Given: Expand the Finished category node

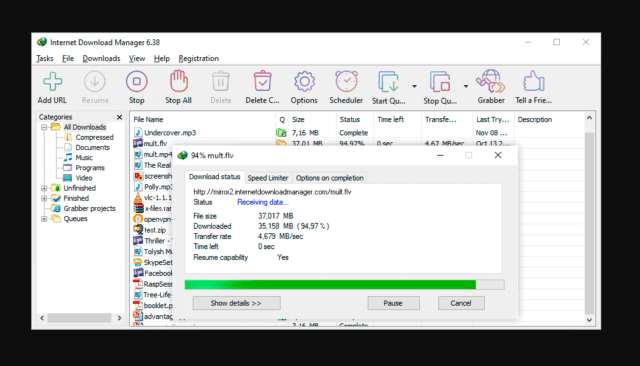Looking at the screenshot, I should (x=44, y=198).
